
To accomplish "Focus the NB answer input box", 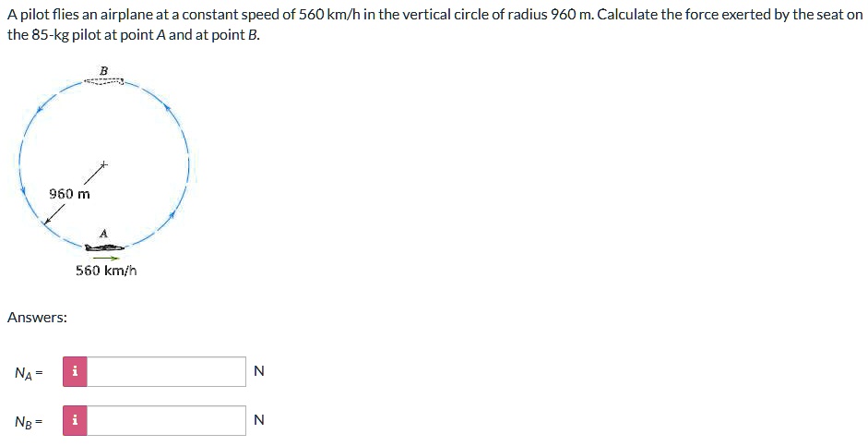I will pos(168,421).
